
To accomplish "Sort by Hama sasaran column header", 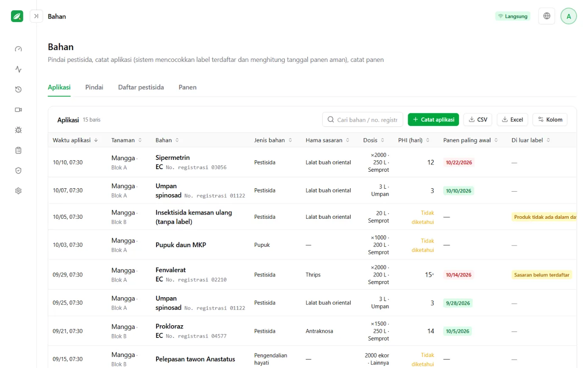I will click(327, 140).
